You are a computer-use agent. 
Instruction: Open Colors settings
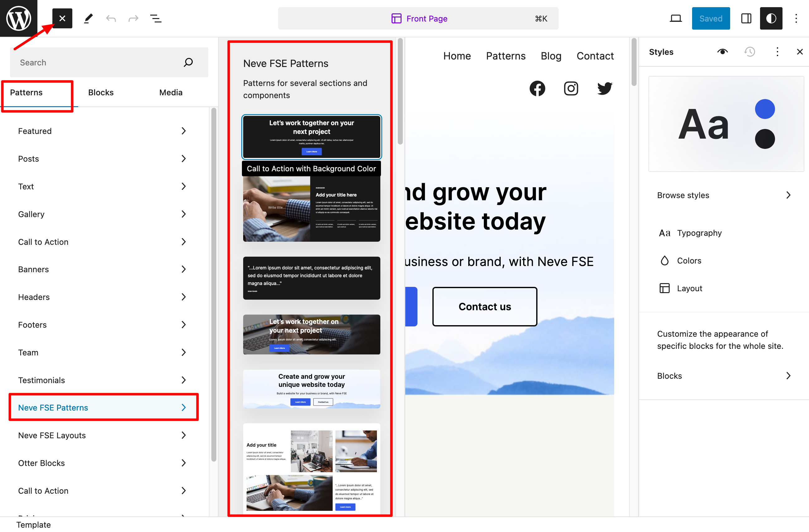[x=724, y=261]
